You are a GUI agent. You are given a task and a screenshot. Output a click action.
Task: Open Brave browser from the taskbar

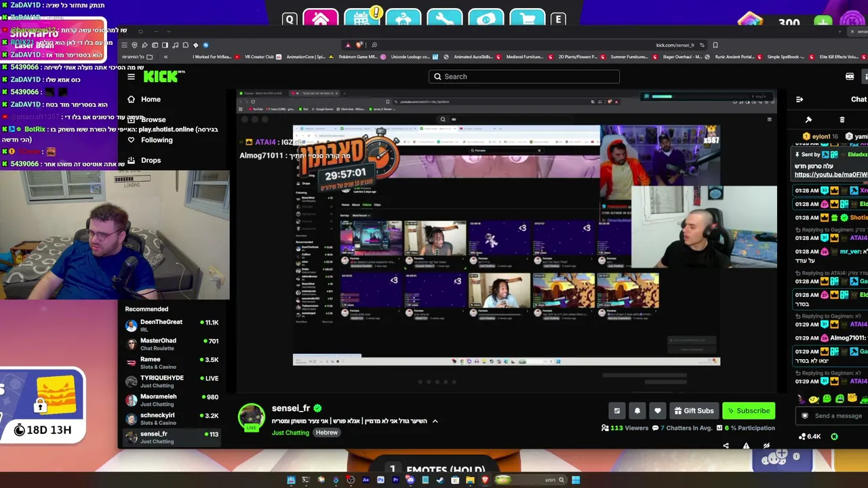[485, 480]
